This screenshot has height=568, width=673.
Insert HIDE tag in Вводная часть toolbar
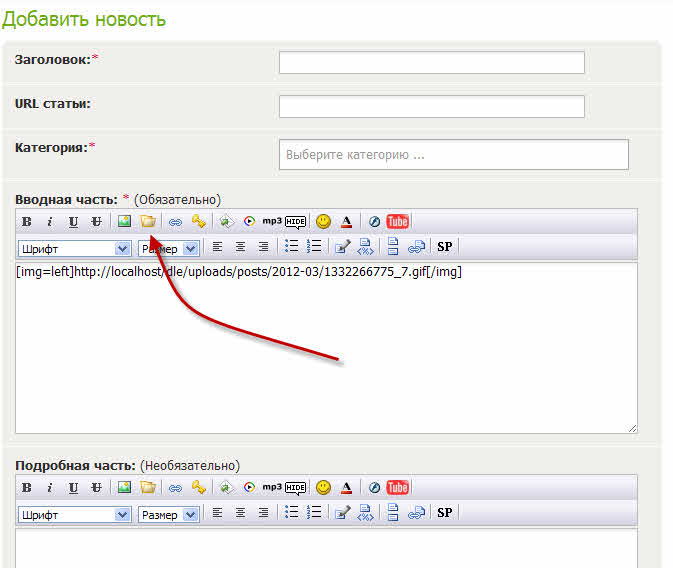296,222
